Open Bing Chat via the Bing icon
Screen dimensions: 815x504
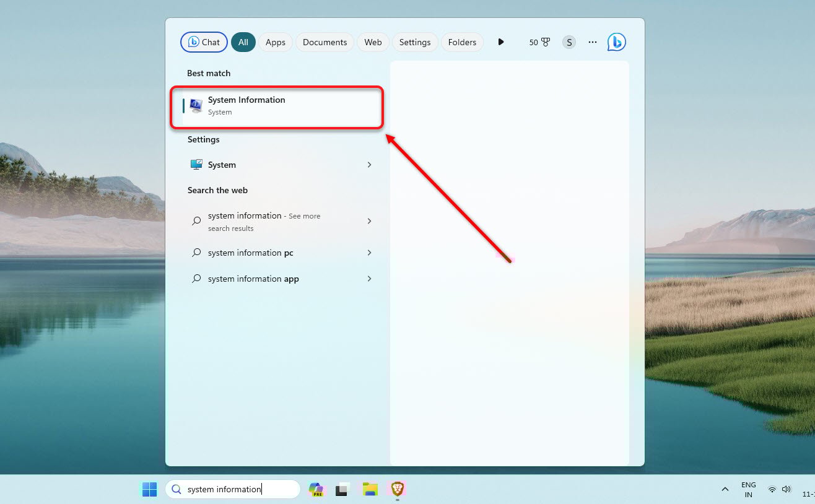click(x=616, y=41)
